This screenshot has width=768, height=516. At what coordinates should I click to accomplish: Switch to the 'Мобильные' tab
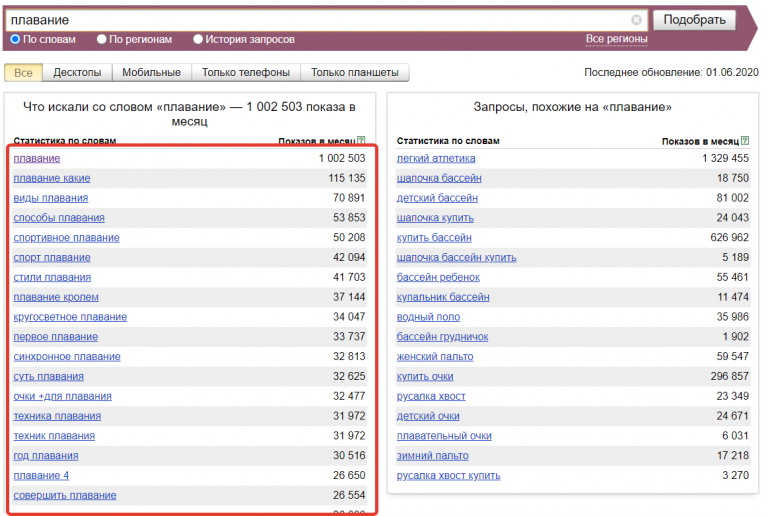pyautogui.click(x=152, y=73)
